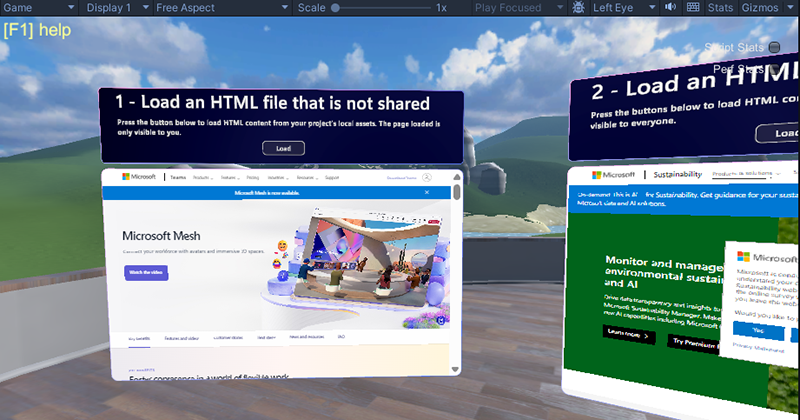Click the scrollbar up arrow on the Teams page
This screenshot has height=420, width=800.
coord(457,177)
